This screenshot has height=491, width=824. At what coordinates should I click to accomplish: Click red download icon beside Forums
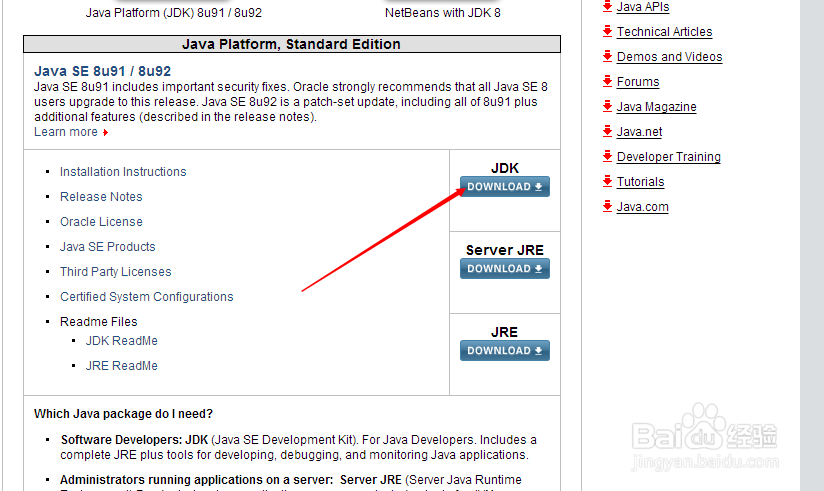tap(607, 81)
